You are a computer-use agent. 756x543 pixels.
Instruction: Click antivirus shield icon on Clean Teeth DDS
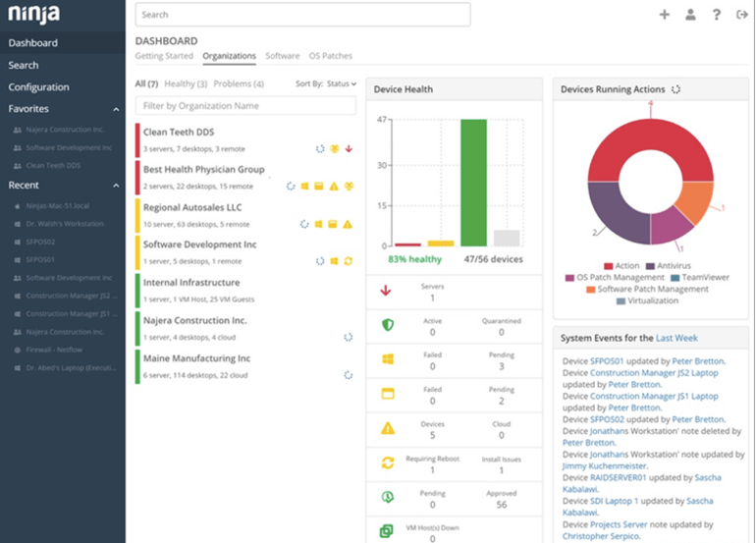click(335, 149)
